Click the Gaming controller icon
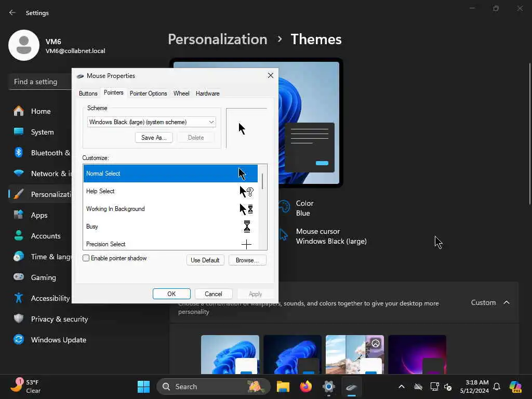This screenshot has width=532, height=399. click(x=19, y=277)
